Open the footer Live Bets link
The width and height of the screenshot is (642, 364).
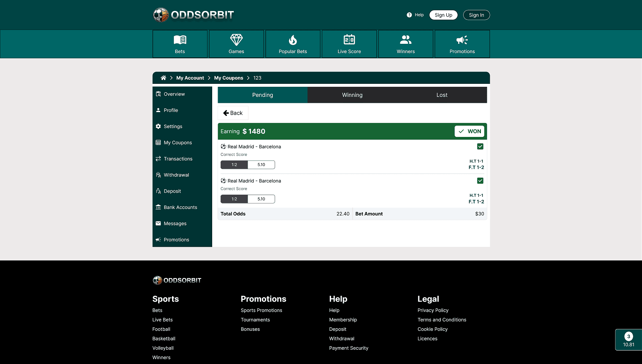(x=162, y=320)
